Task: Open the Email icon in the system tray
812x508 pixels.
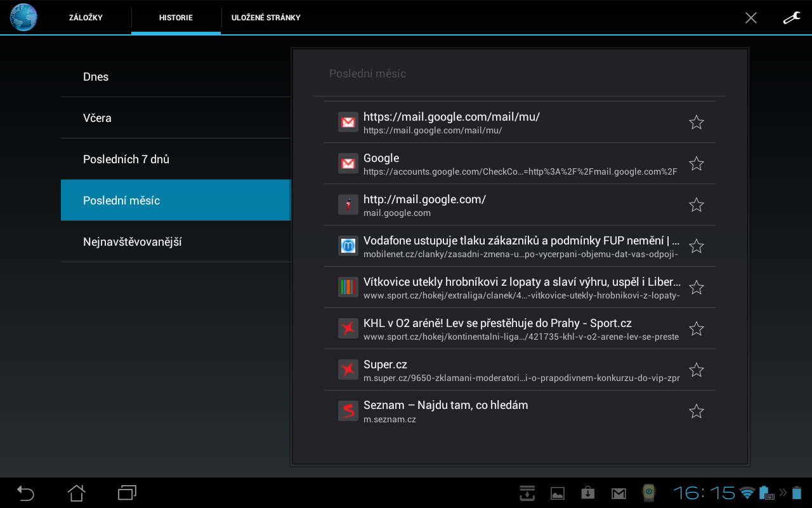Action: [x=618, y=493]
